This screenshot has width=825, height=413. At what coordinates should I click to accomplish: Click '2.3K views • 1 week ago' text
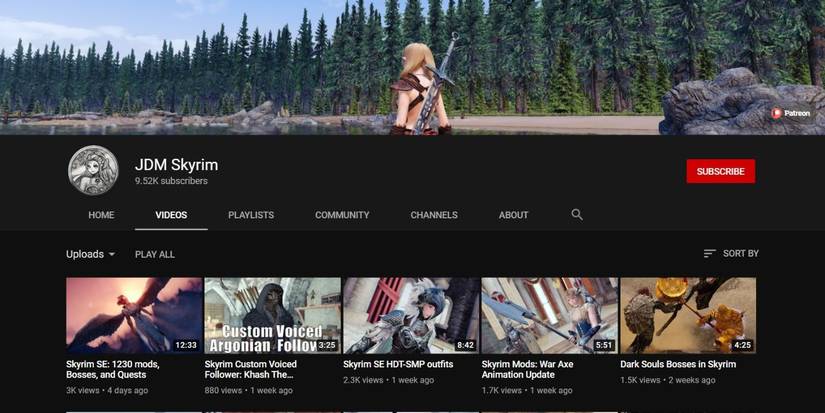click(x=388, y=380)
